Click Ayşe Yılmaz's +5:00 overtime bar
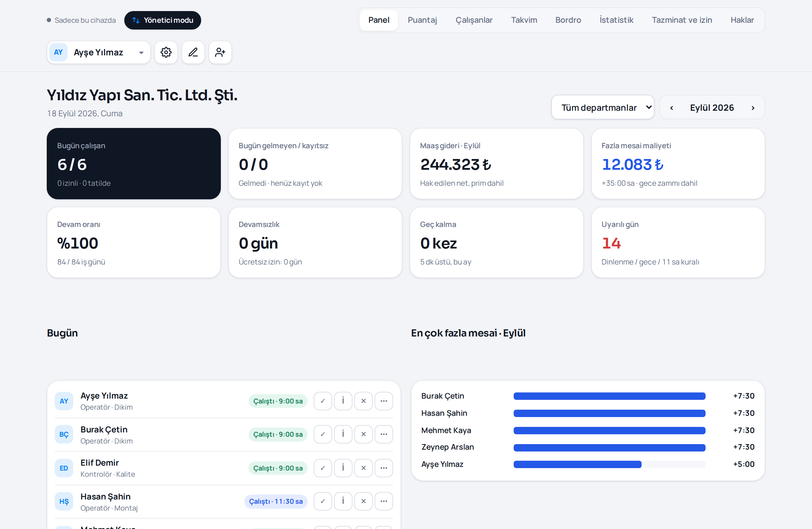The width and height of the screenshot is (812, 529). [609, 464]
